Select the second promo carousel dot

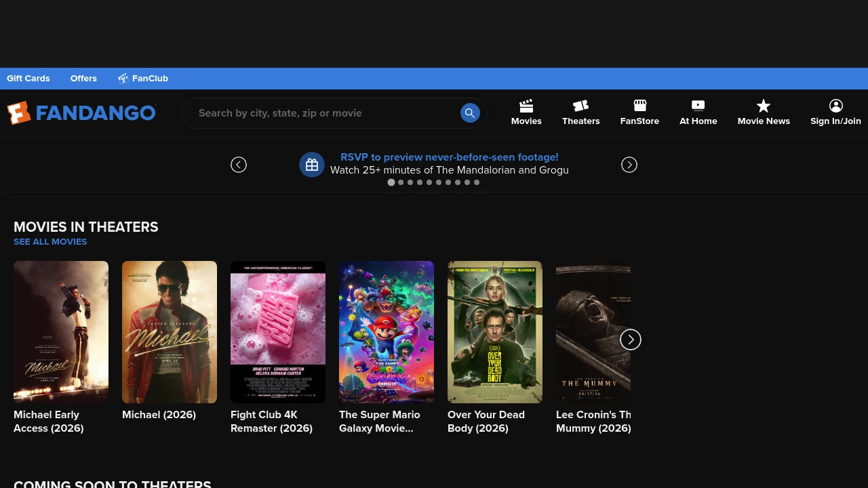[401, 182]
